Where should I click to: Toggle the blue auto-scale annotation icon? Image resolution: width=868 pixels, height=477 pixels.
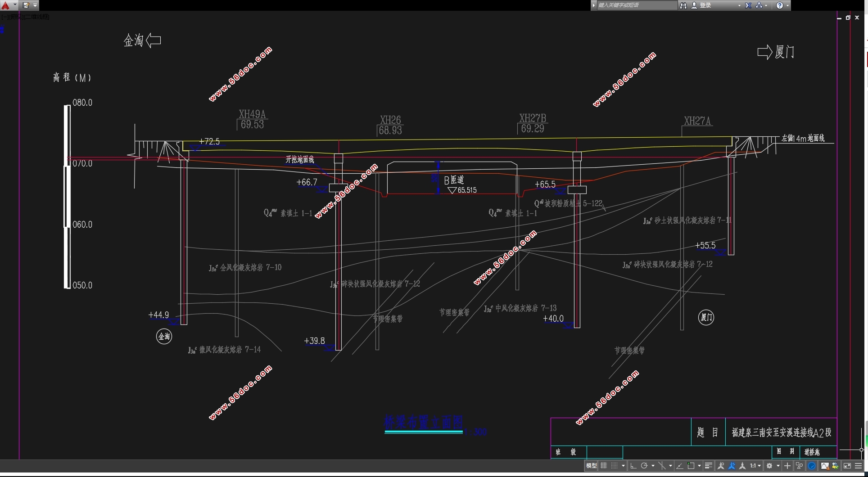coord(732,466)
